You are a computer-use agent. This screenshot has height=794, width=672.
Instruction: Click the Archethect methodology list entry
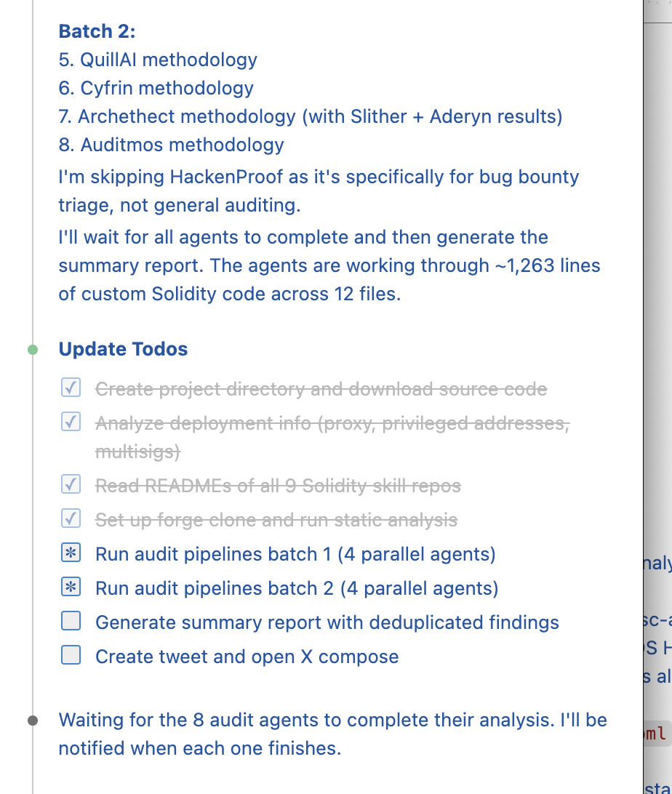point(311,116)
